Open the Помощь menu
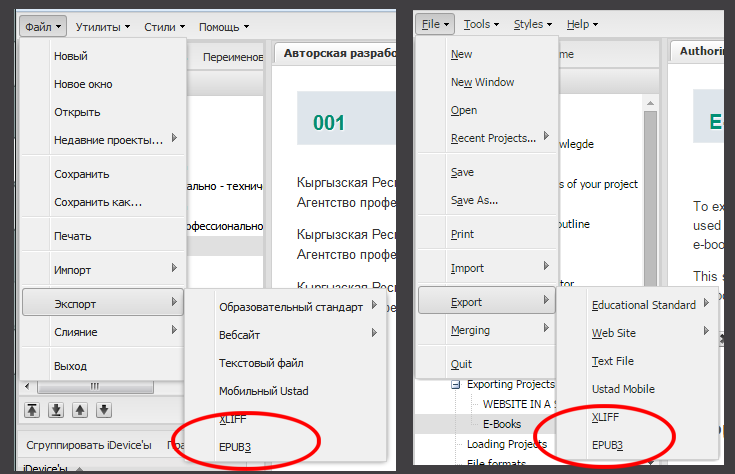The height and width of the screenshot is (474, 735). [x=224, y=27]
